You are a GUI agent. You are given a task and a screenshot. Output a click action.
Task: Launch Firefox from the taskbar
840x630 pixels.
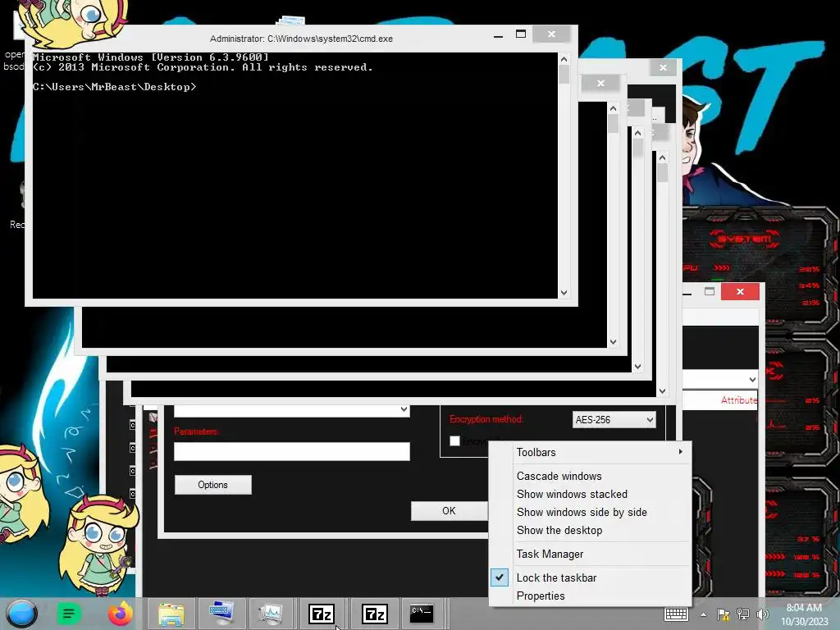121,614
